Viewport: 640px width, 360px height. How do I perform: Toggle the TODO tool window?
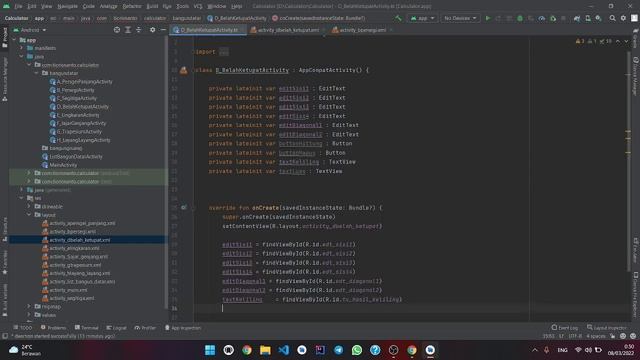(x=22, y=328)
